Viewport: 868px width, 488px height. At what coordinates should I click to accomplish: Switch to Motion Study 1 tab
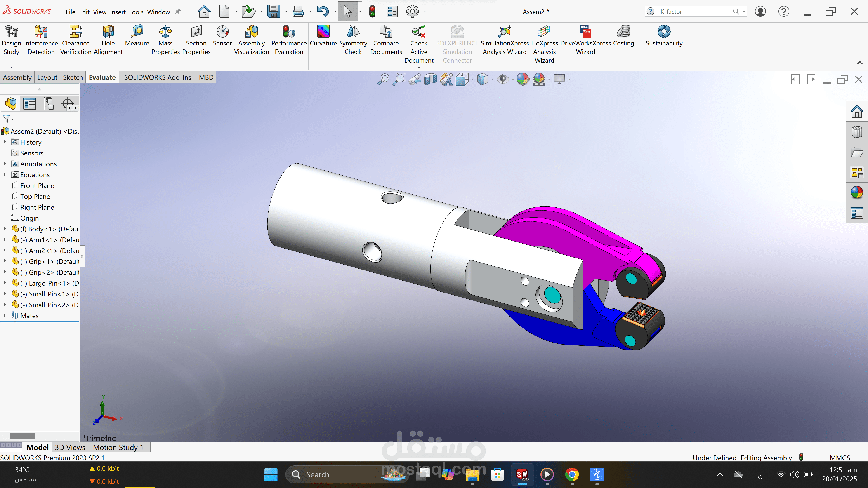coord(118,447)
